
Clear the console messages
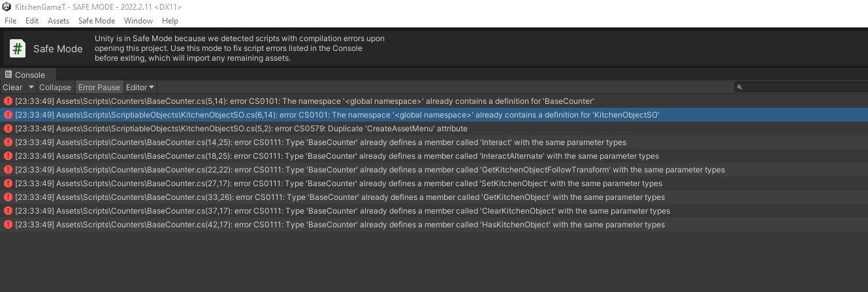pos(12,88)
